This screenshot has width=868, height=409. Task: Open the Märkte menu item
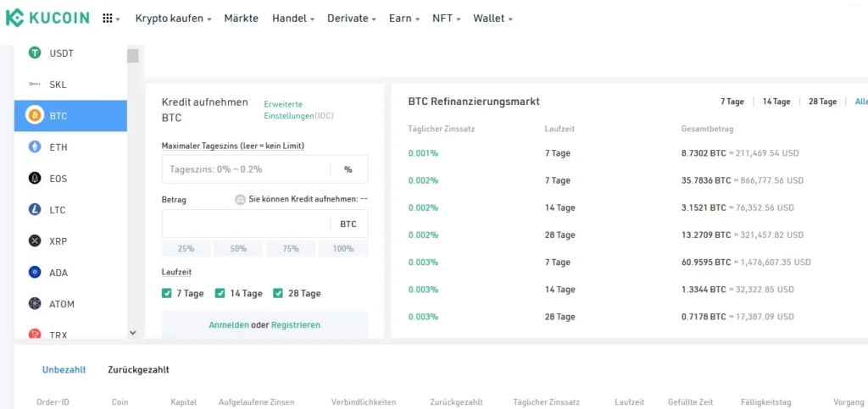pyautogui.click(x=241, y=18)
